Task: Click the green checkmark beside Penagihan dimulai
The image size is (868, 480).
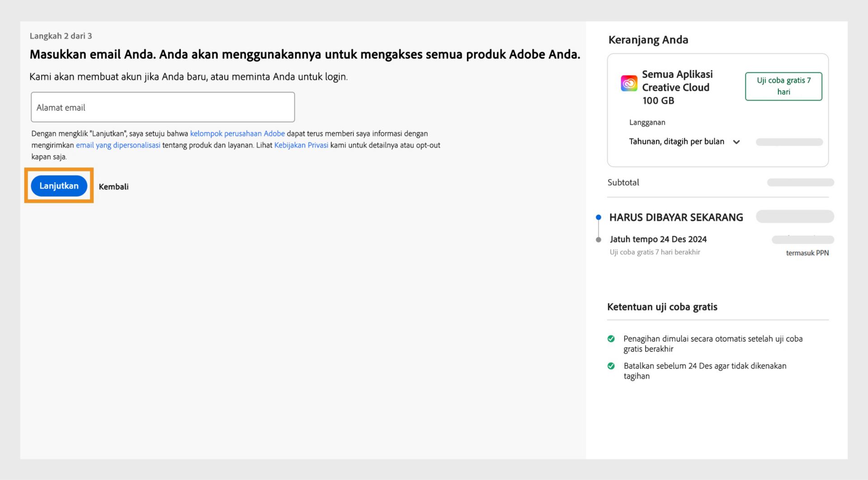Action: (611, 339)
